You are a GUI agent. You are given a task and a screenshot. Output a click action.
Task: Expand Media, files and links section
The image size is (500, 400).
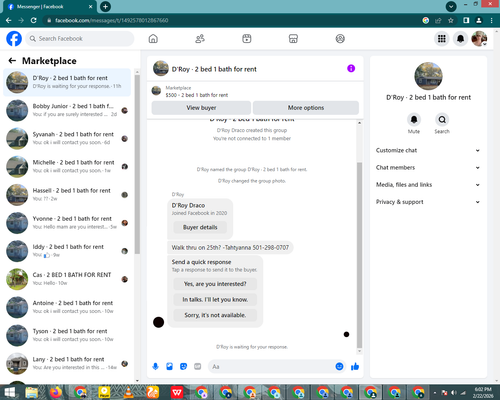[428, 185]
